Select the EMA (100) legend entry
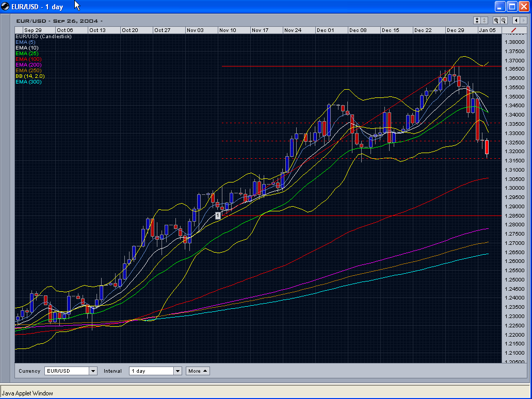 click(28, 59)
